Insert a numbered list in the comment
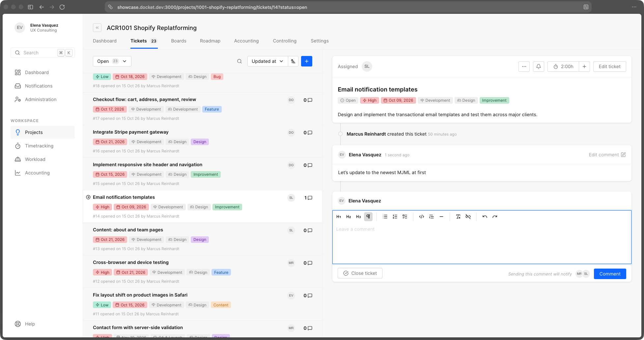 coord(395,217)
